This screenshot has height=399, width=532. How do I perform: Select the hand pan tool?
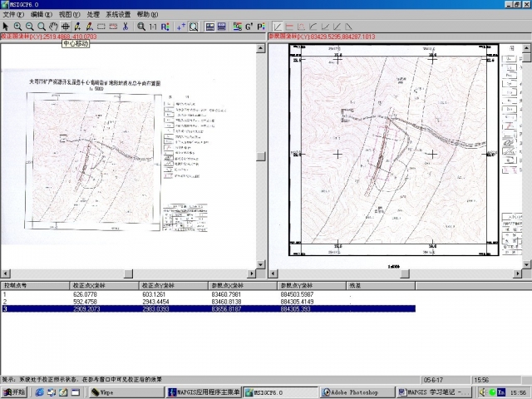tap(53, 27)
